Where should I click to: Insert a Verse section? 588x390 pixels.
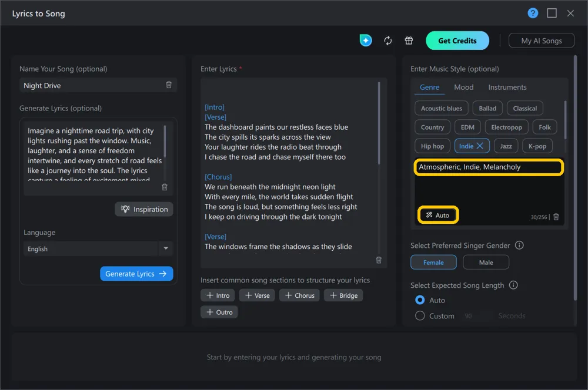click(x=257, y=295)
